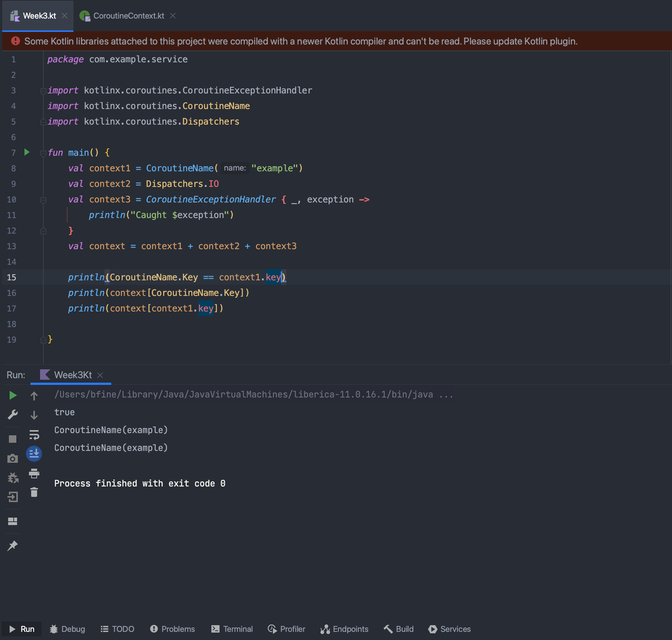672x640 pixels.
Task: Place cursor at package com.example.service
Action: click(118, 59)
